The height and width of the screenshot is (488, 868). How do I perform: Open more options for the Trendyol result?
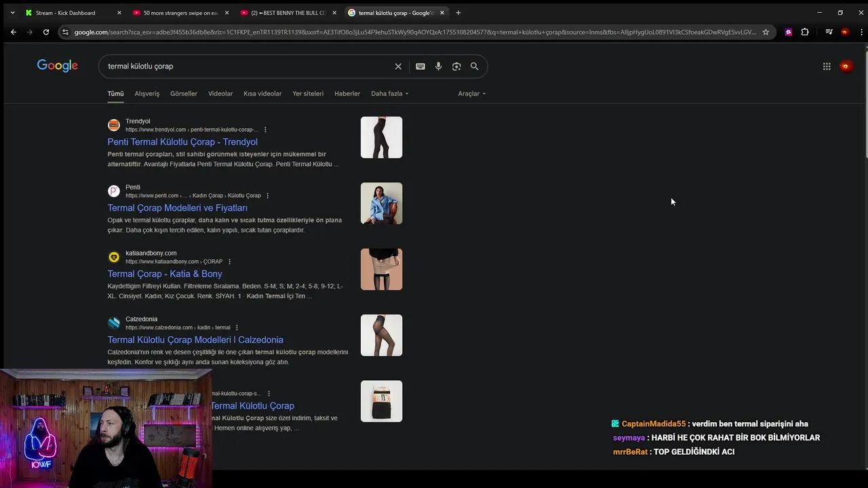pyautogui.click(x=265, y=129)
